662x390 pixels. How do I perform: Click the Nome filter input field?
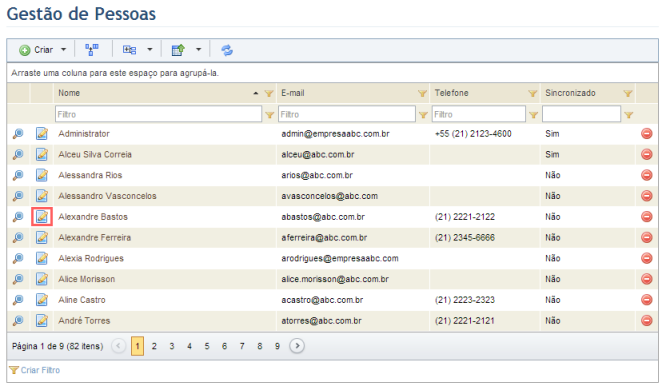tap(158, 114)
